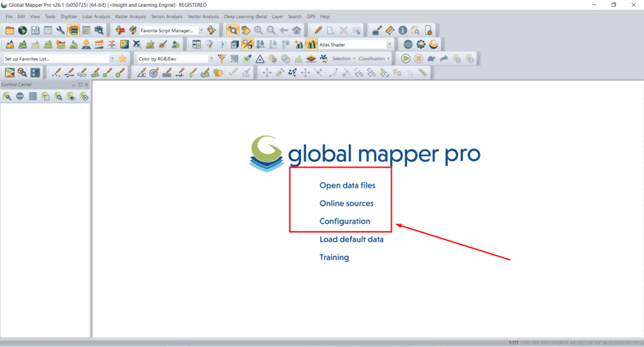Click the Home full view icon

[x=297, y=30]
